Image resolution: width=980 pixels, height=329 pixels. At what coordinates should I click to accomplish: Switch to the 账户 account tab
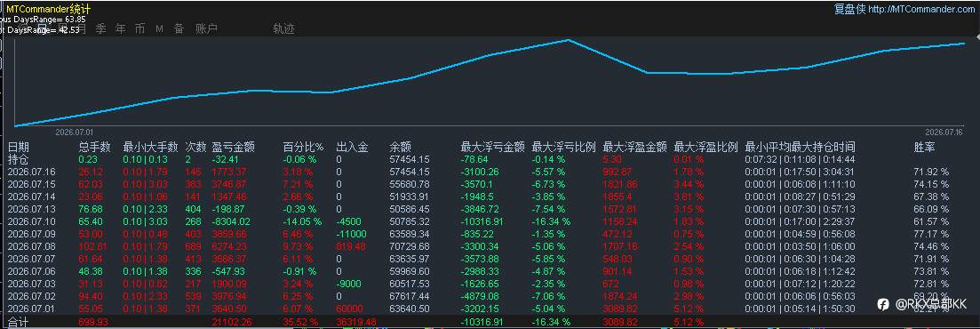click(x=206, y=28)
